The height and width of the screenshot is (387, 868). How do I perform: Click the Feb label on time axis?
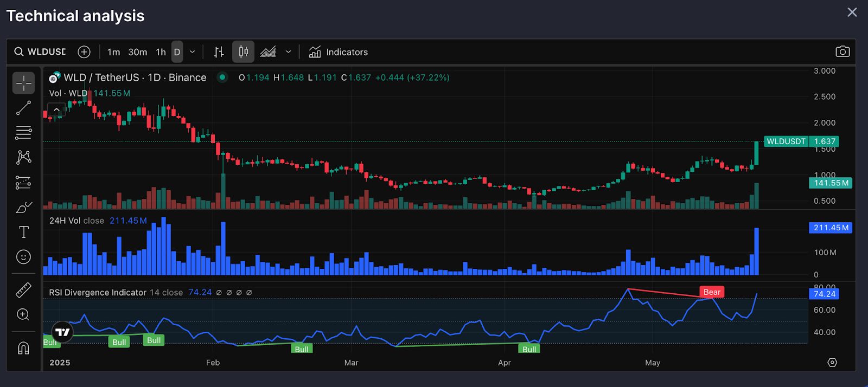tap(213, 363)
